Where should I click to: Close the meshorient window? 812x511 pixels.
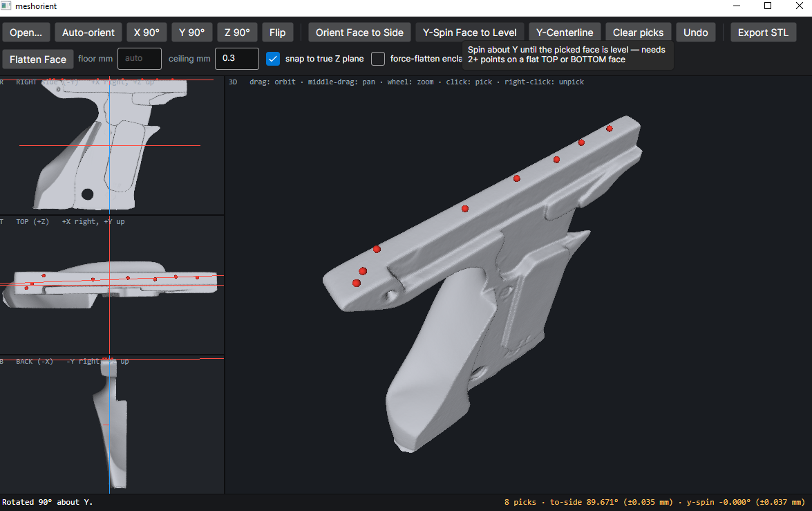point(799,6)
